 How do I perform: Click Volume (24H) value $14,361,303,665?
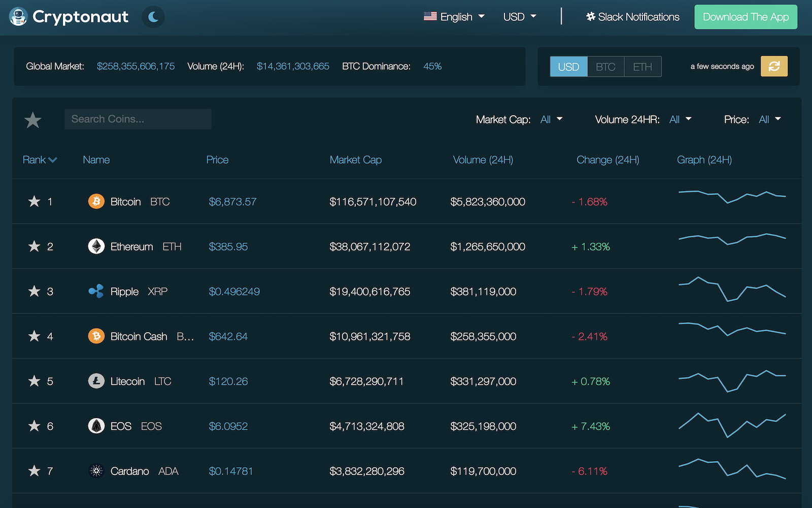pyautogui.click(x=293, y=66)
